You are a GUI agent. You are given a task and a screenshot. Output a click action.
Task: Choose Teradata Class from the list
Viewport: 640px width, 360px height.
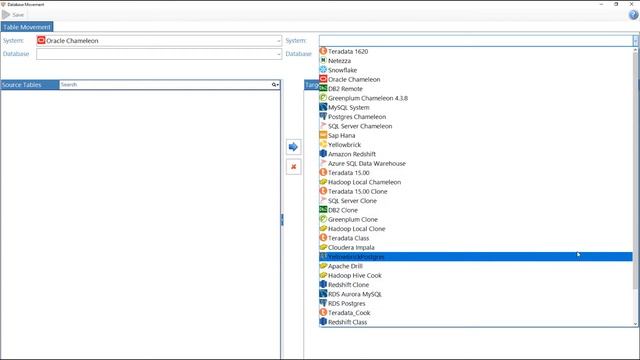coord(476,238)
